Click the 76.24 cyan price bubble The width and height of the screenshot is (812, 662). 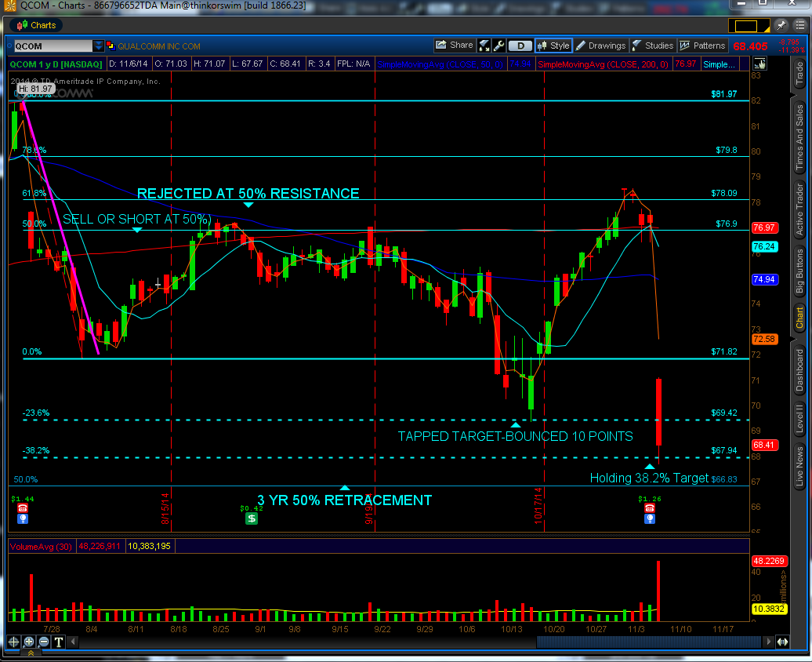(764, 247)
